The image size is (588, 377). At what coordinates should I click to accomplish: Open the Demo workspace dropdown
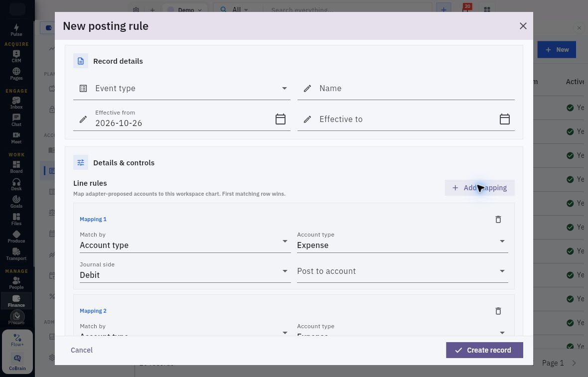tap(185, 10)
